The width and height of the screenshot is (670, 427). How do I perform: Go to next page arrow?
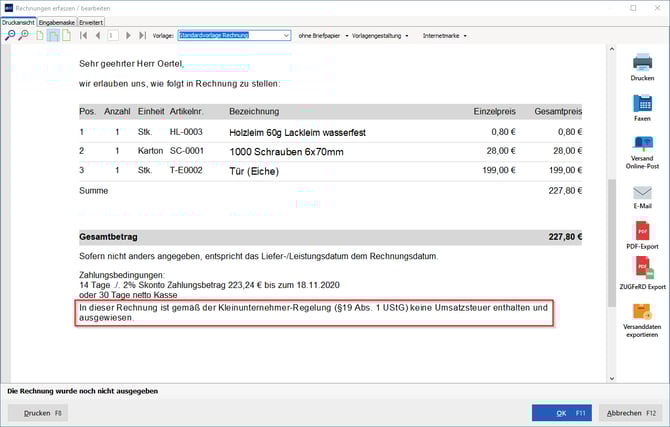(128, 35)
